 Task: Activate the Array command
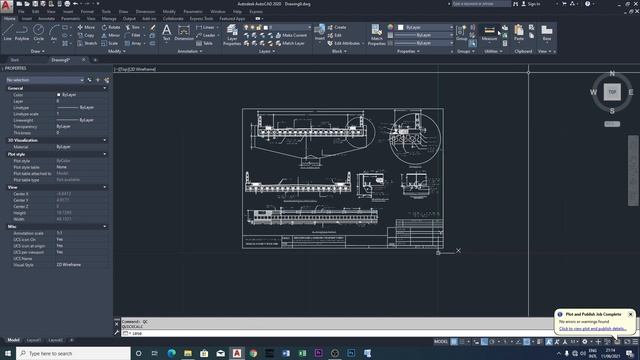point(133,43)
